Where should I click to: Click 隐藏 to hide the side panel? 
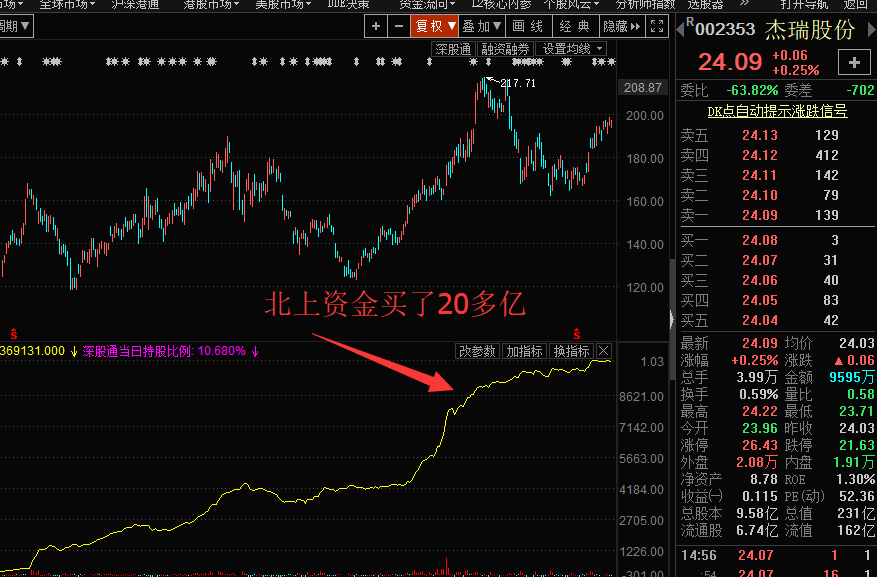coord(622,26)
